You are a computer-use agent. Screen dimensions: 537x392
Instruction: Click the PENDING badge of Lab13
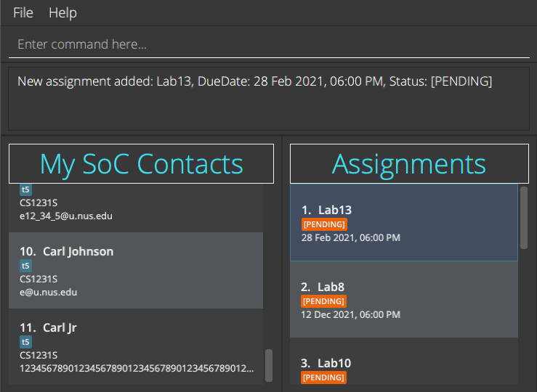pyautogui.click(x=324, y=224)
